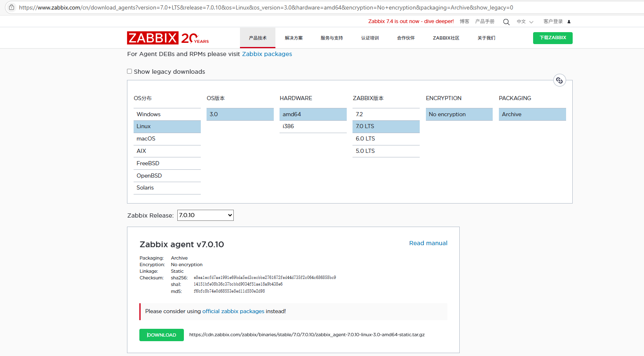Viewport: 644px width, 356px height.
Task: Click the browser address bar URL
Action: coord(266,7)
